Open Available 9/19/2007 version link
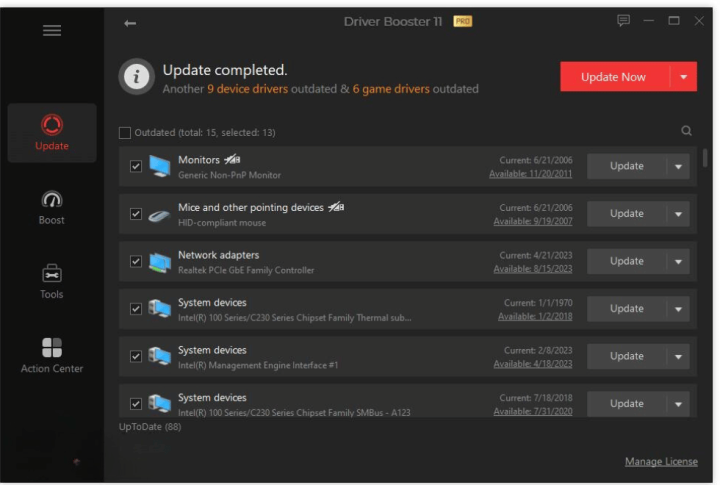 click(x=533, y=221)
